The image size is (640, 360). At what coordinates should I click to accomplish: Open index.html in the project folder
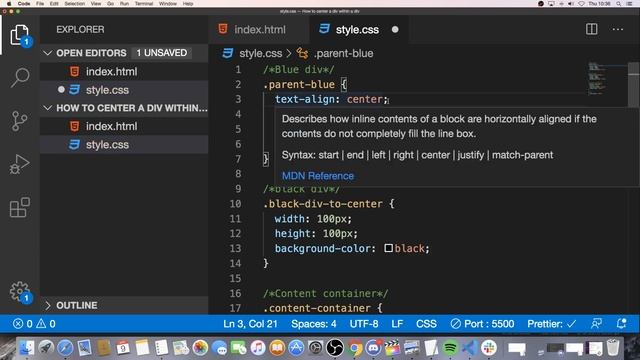pyautogui.click(x=124, y=127)
